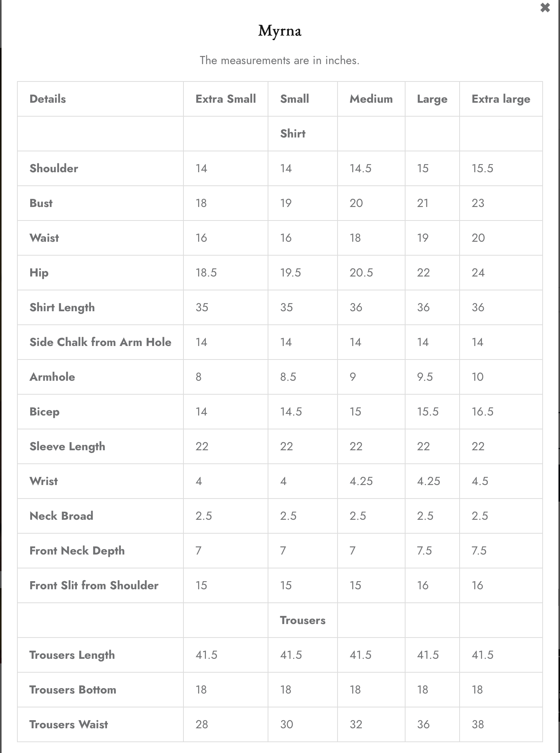
Task: Click the Medium Hip value 20.5
Action: tap(361, 273)
